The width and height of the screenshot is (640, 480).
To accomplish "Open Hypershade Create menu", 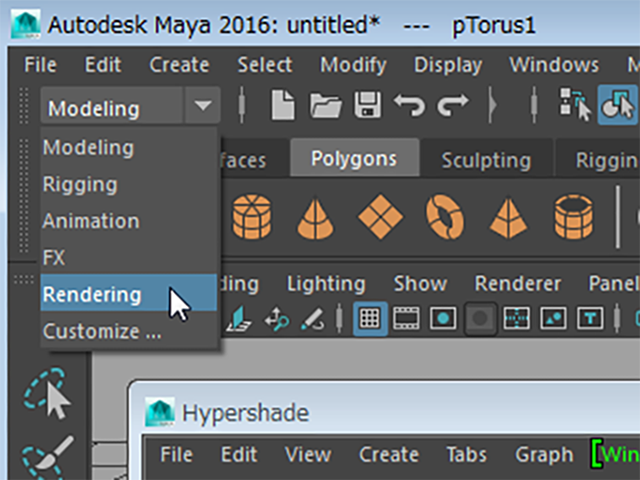I will point(389,454).
